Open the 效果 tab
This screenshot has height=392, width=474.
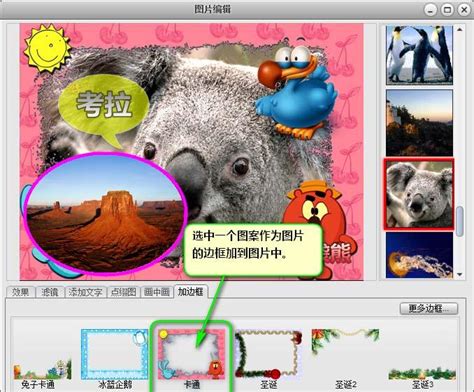(20, 292)
